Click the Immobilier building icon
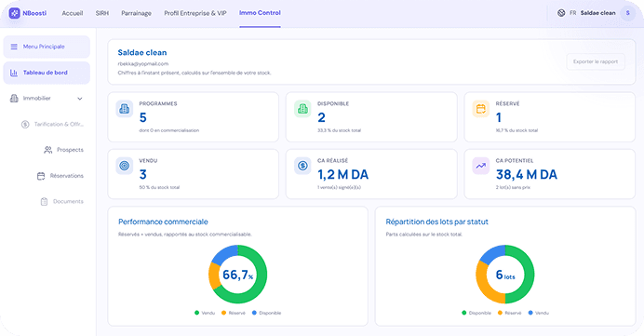Screen dimensions: 644x336 (x=14, y=99)
